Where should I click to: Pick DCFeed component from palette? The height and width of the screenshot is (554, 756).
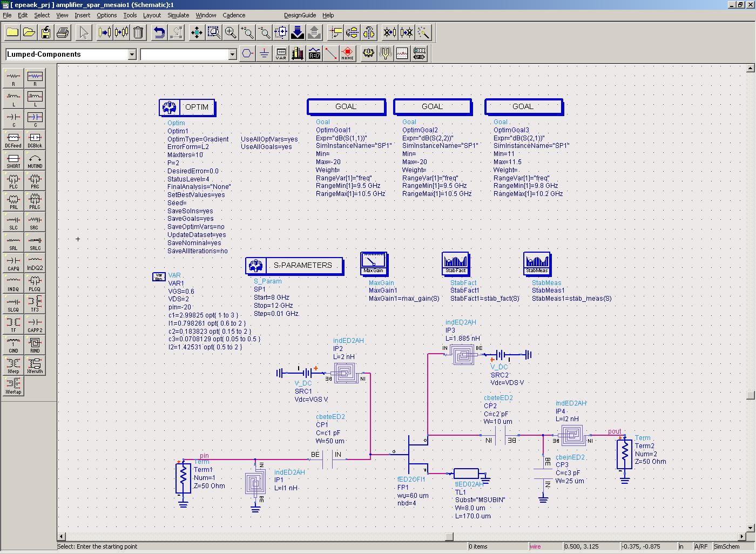[13, 139]
